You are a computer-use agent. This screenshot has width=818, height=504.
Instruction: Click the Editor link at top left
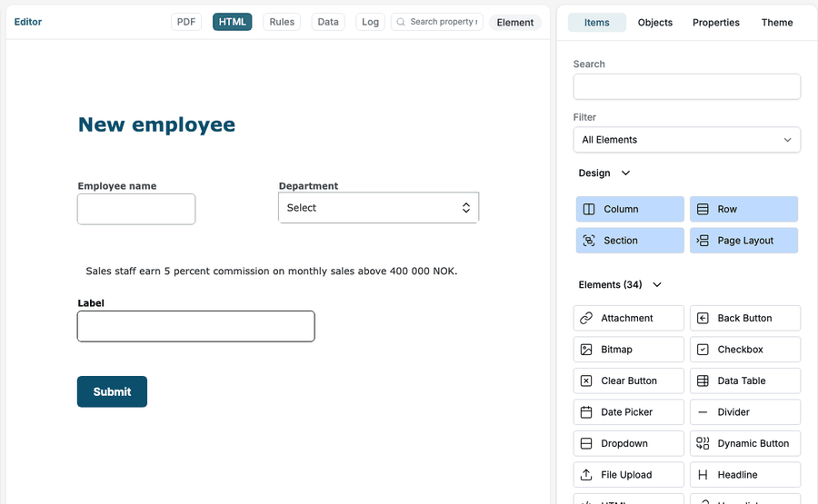pyautogui.click(x=27, y=22)
